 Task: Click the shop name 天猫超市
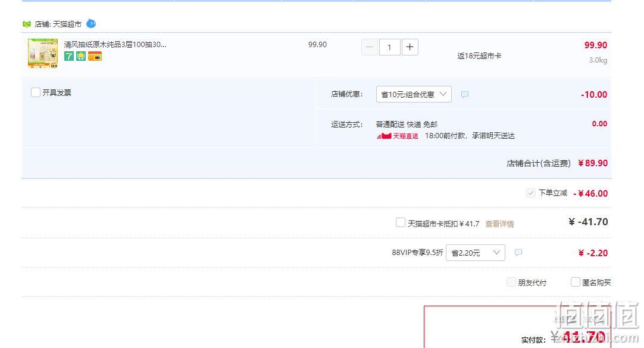(67, 24)
